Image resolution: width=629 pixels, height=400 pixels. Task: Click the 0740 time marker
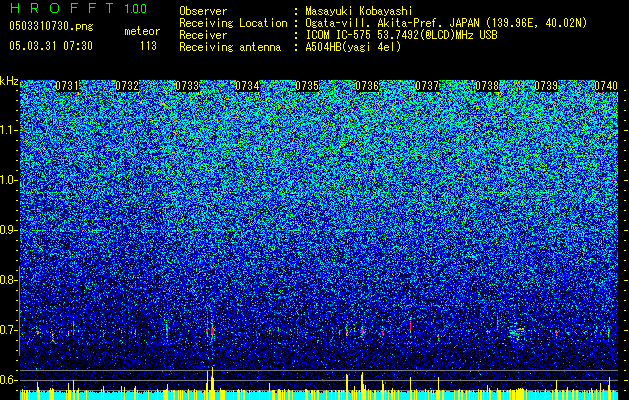click(606, 86)
